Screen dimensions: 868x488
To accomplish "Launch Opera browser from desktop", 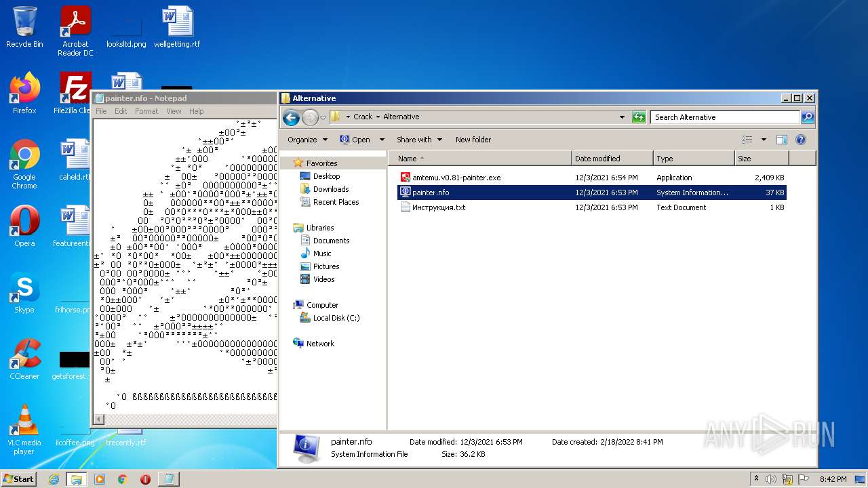I will (x=24, y=226).
